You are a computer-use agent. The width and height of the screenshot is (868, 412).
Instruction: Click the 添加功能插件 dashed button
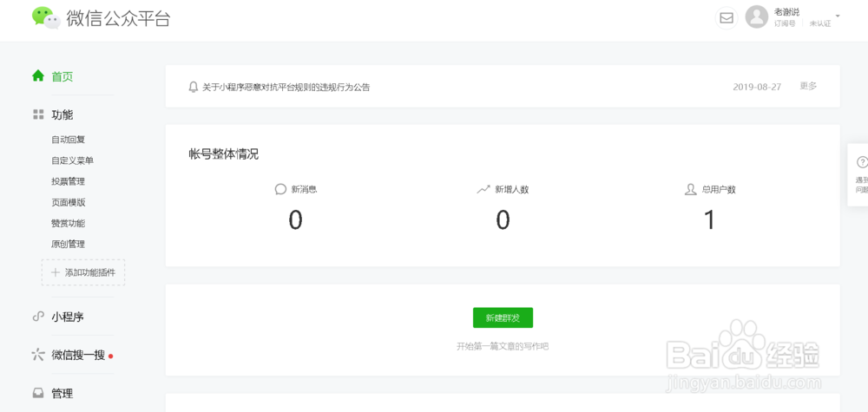[x=83, y=272]
